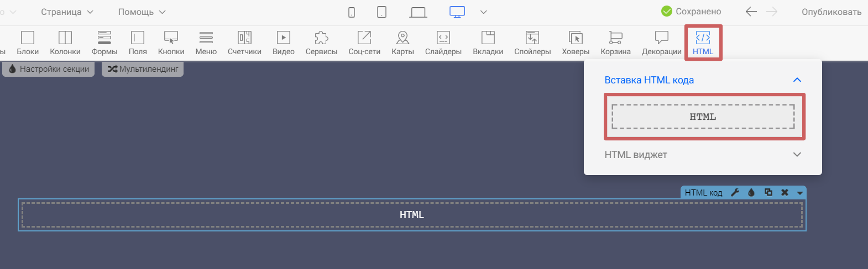Open drop icon styling for HTML block
The height and width of the screenshot is (269, 868).
pos(751,192)
